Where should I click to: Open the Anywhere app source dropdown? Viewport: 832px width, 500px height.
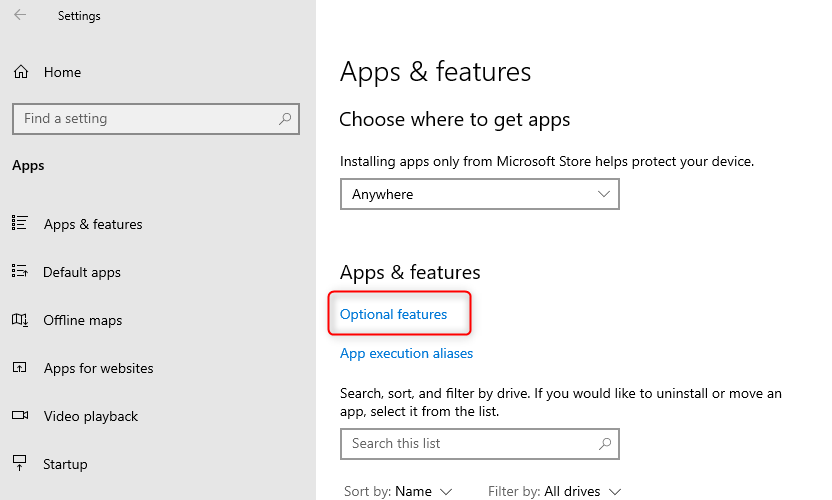point(480,194)
